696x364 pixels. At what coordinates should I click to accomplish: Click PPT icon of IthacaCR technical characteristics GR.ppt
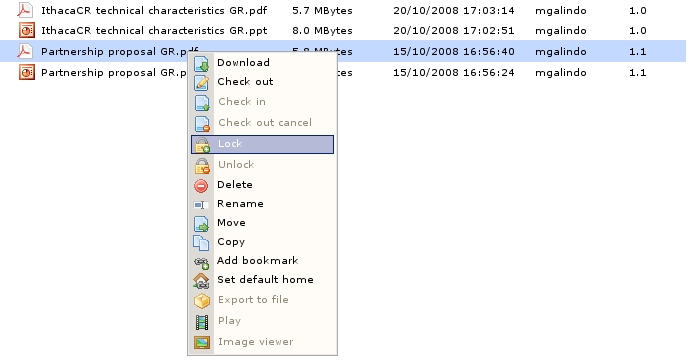tap(27, 30)
